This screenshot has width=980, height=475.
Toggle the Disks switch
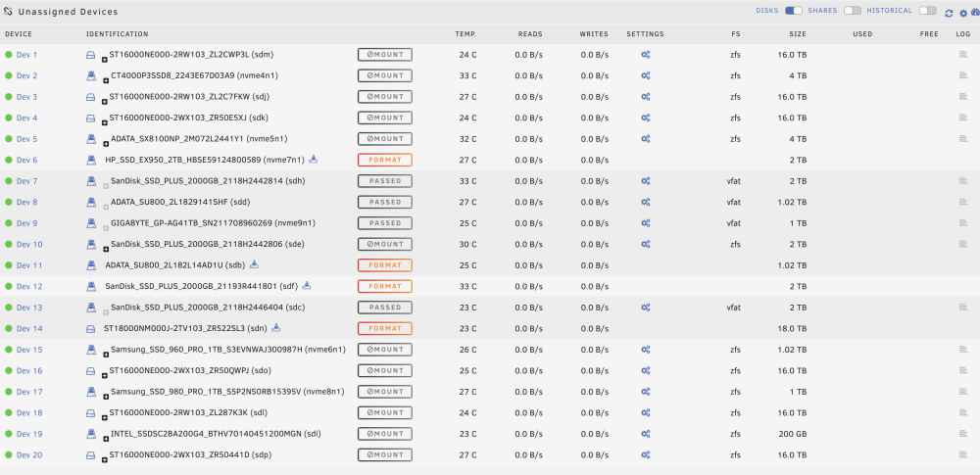tap(794, 11)
